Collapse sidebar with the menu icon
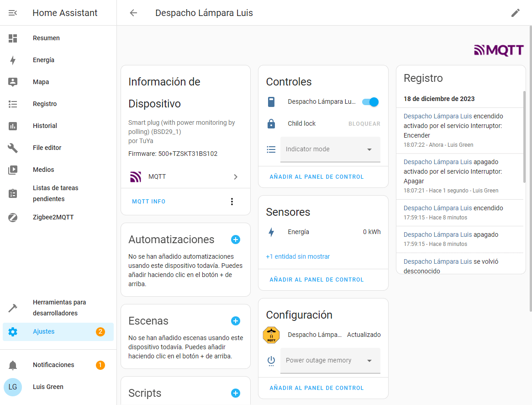 tap(13, 13)
